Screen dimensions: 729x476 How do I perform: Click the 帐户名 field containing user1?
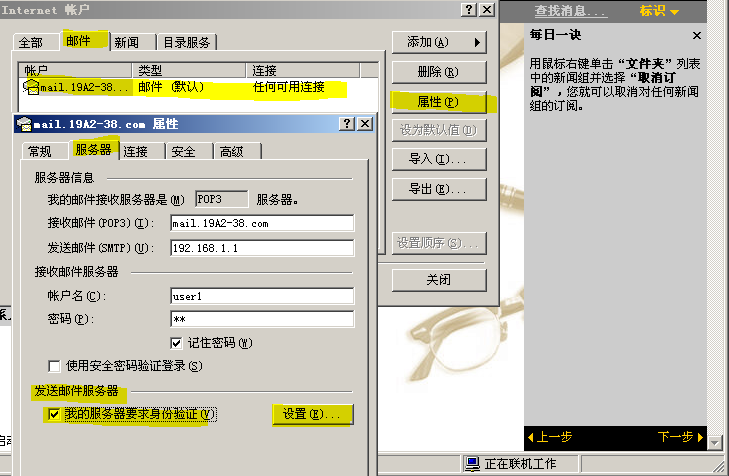tap(262, 297)
